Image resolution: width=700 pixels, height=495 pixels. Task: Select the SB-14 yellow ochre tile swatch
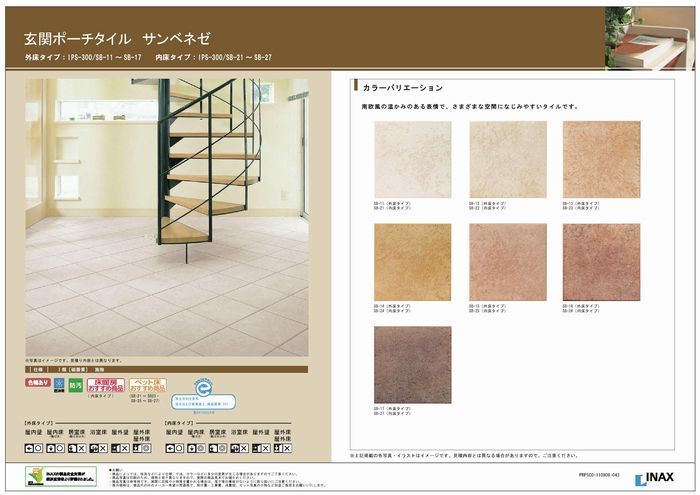click(412, 262)
